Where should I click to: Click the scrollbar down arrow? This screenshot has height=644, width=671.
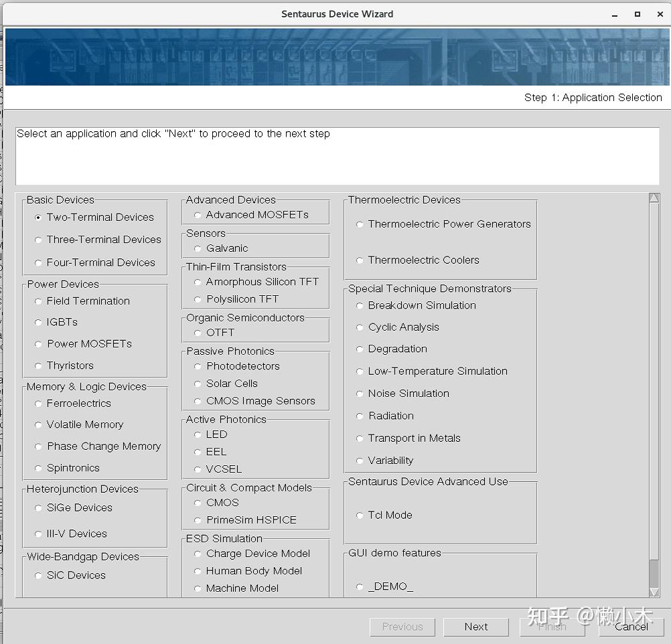point(654,592)
